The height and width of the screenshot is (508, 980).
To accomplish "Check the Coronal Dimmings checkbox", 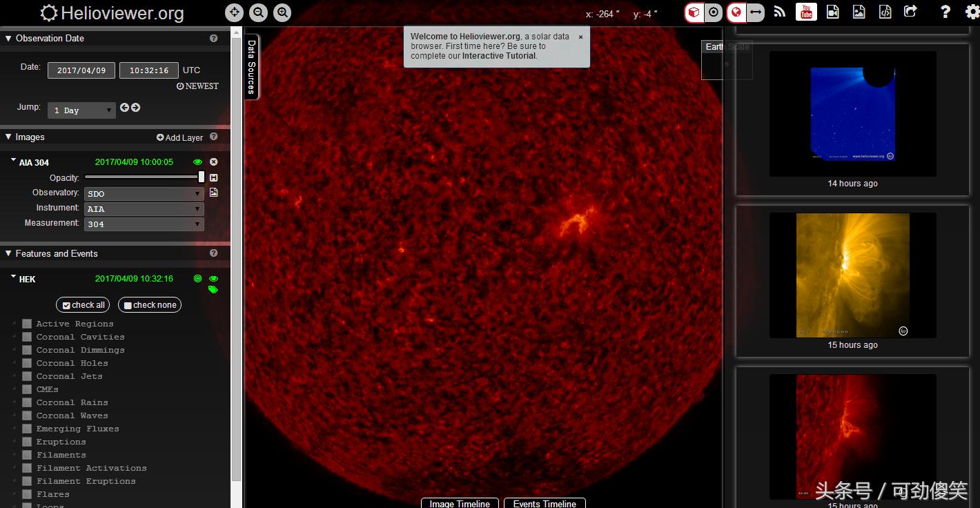I will tap(27, 350).
